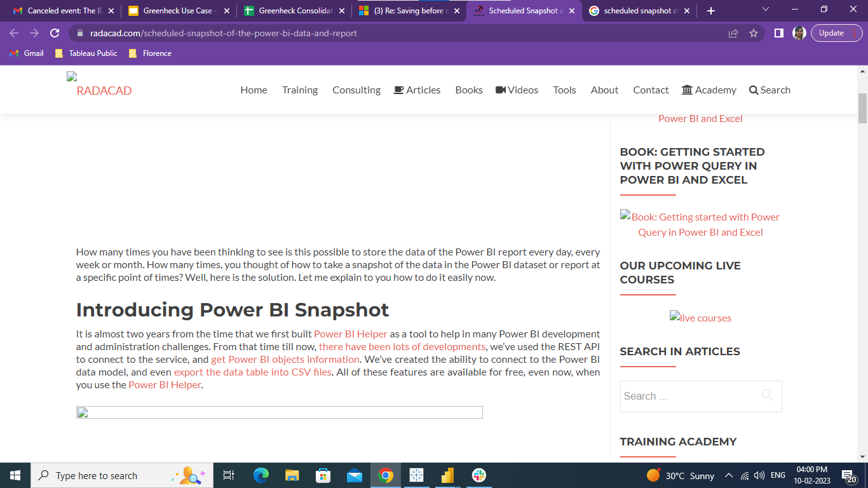Open the browser side panel icon

779,33
